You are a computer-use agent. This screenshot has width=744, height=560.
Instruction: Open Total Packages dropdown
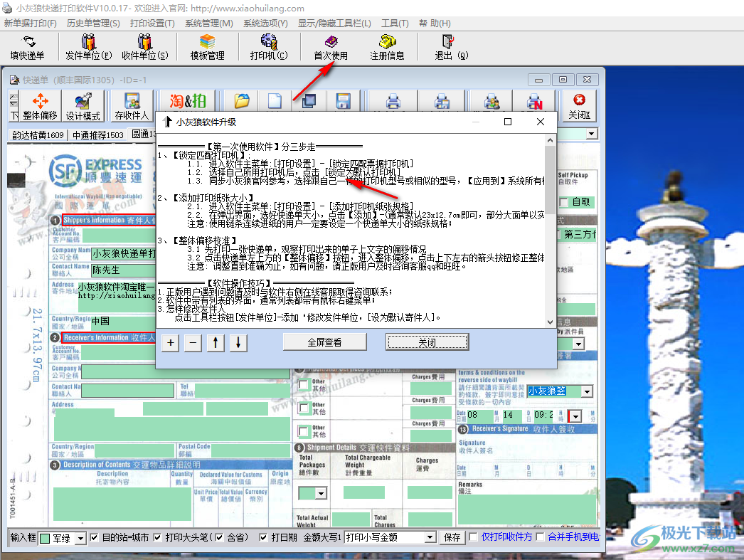coord(321,494)
